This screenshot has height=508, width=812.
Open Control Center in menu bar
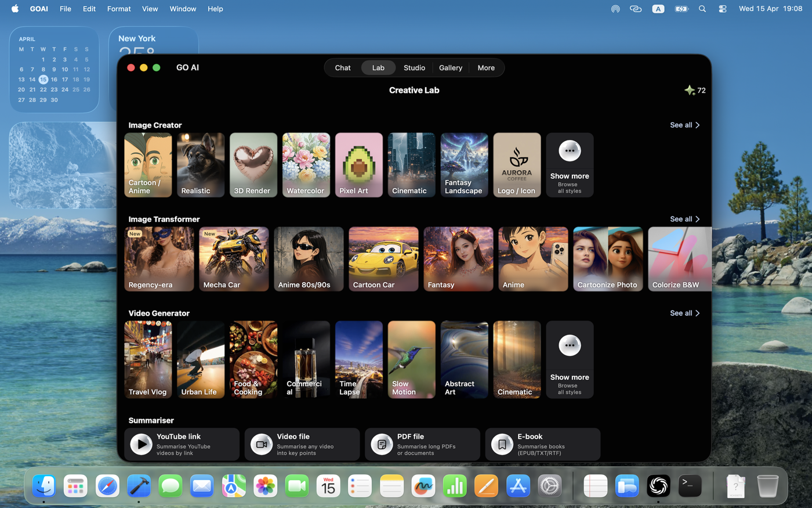723,9
